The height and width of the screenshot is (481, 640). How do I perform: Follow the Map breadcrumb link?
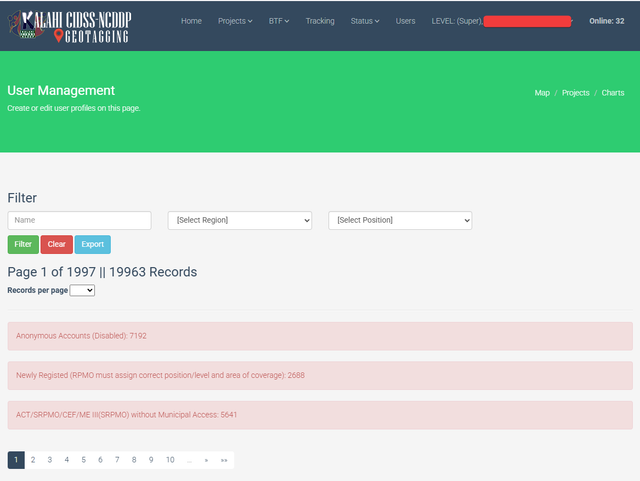[x=542, y=93]
